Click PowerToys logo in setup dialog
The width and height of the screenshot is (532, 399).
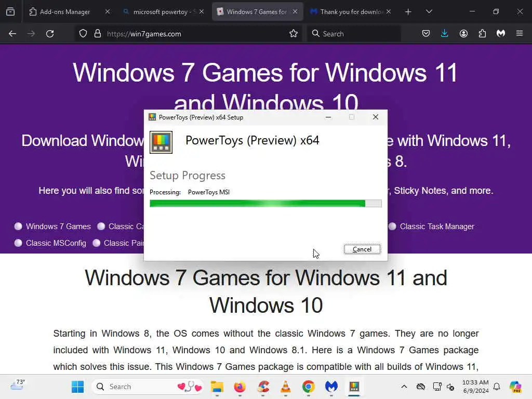pyautogui.click(x=161, y=142)
